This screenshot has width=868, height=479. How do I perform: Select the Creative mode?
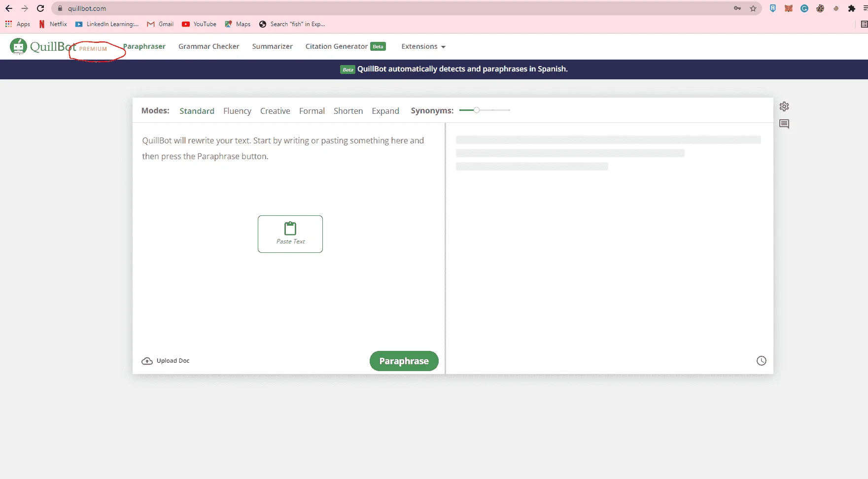275,111
